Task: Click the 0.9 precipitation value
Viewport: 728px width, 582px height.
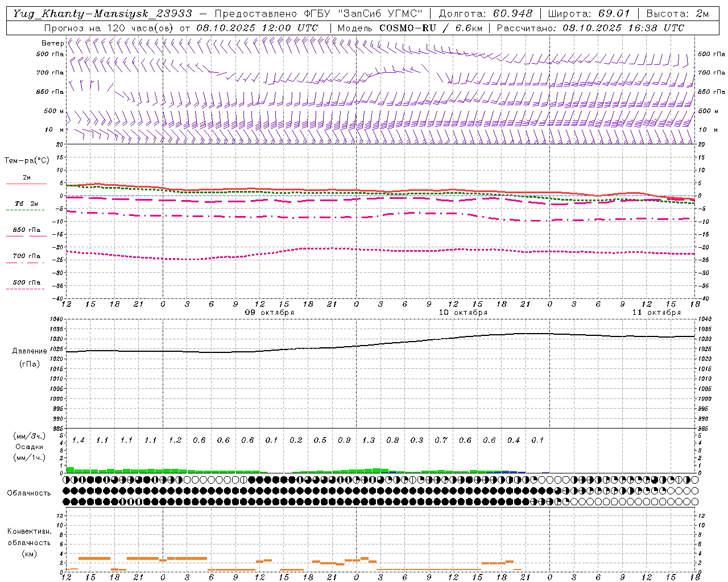Action: (x=344, y=440)
